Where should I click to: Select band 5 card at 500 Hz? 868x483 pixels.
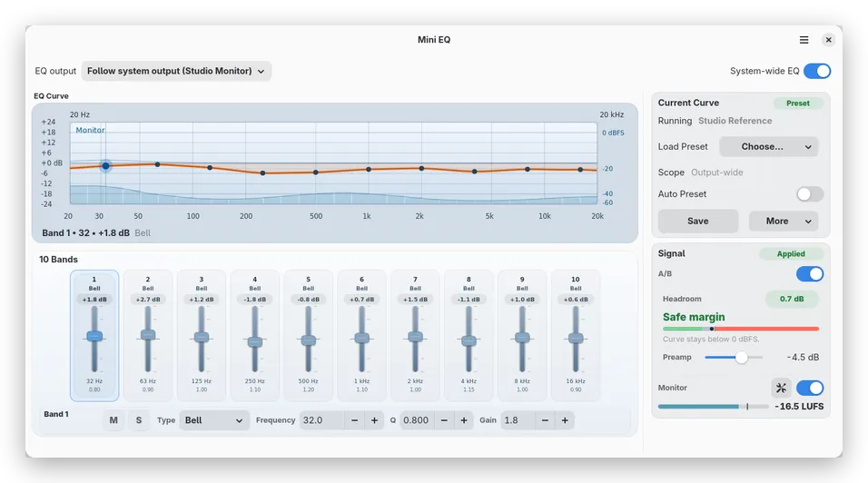click(309, 335)
